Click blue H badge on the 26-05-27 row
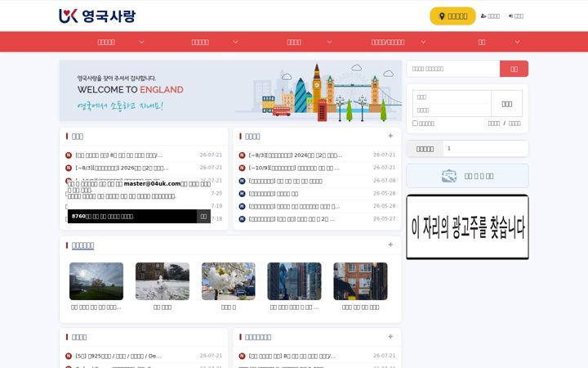 coord(242,219)
